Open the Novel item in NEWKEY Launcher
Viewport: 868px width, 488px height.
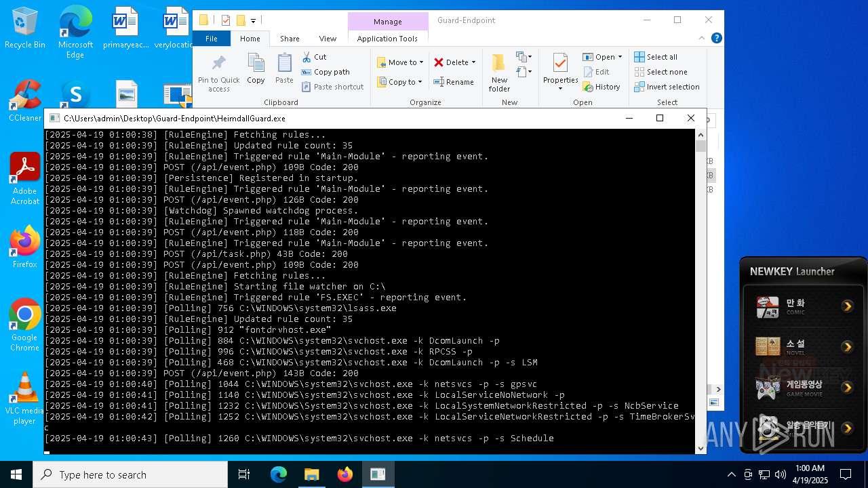804,347
